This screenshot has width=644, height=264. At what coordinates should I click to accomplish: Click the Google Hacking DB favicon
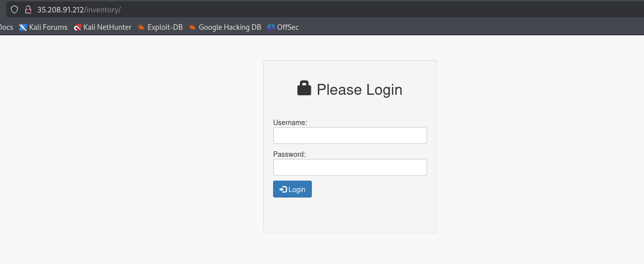tap(193, 27)
